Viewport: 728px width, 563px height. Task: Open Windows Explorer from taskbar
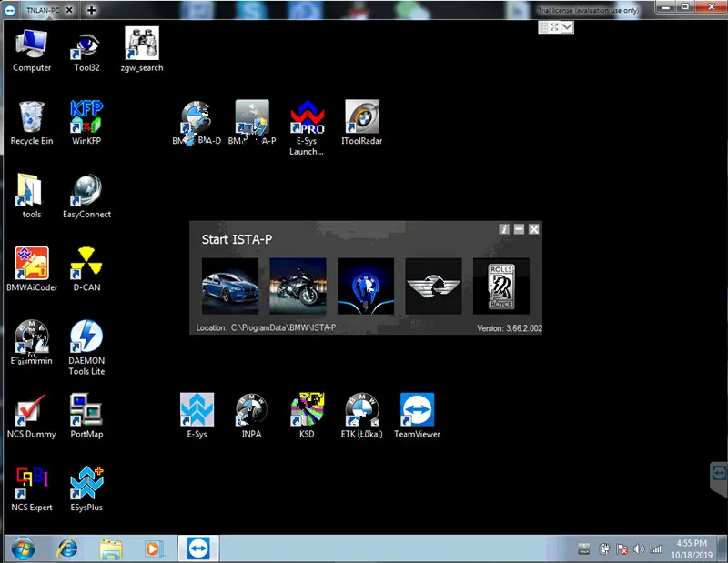pos(111,549)
